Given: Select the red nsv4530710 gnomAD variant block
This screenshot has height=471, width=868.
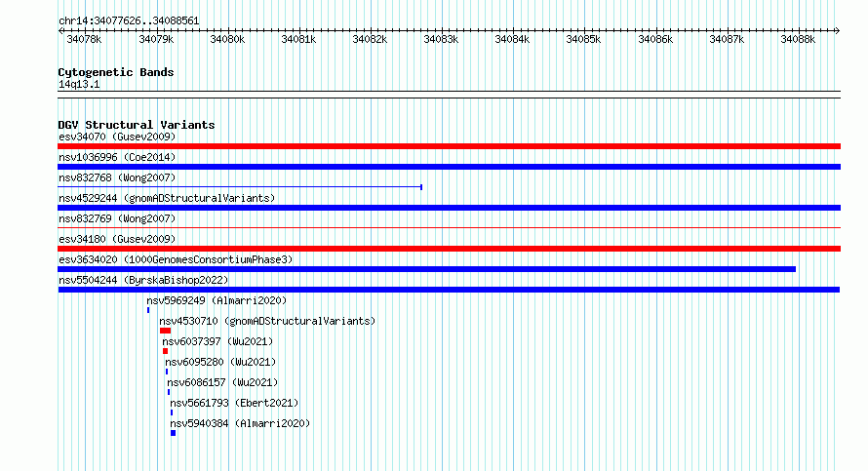Looking at the screenshot, I should pyautogui.click(x=165, y=331).
